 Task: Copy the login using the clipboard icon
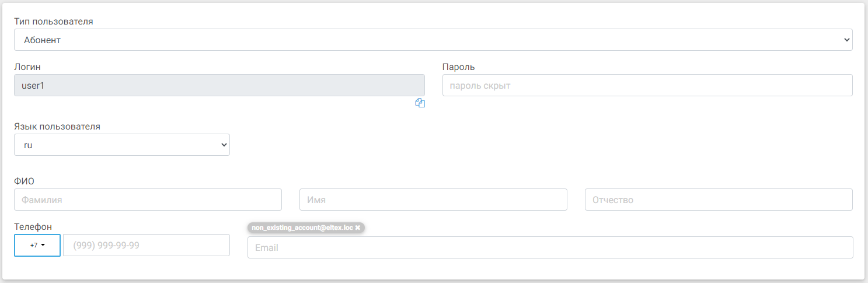pyautogui.click(x=420, y=103)
